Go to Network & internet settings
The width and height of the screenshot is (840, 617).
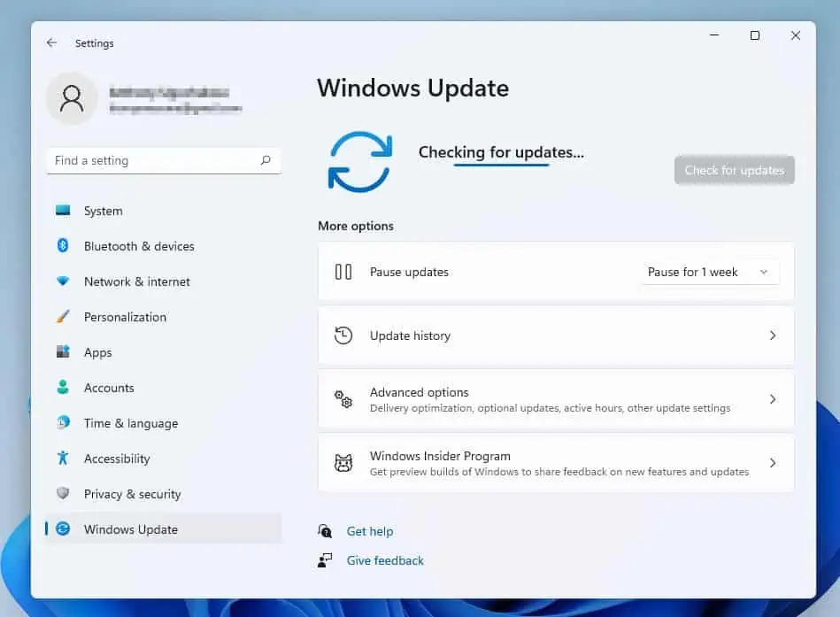click(x=164, y=282)
